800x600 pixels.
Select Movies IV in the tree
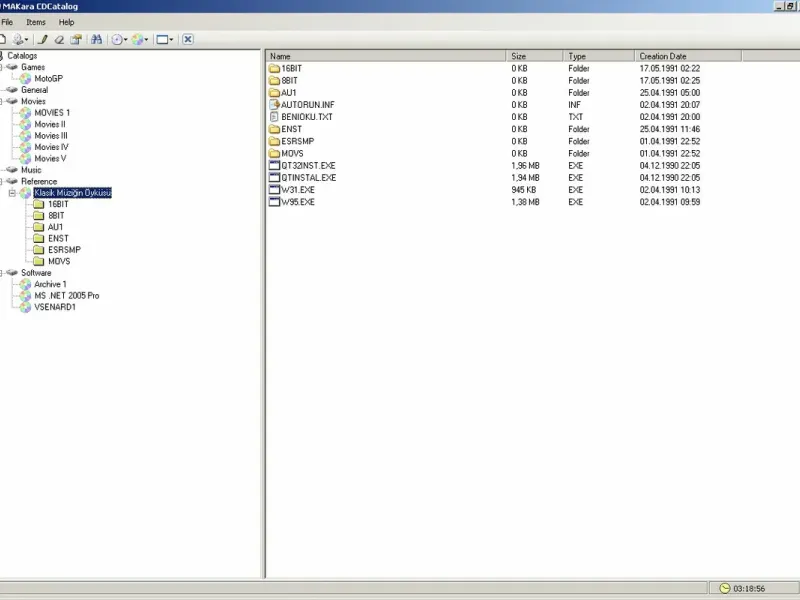coord(51,147)
